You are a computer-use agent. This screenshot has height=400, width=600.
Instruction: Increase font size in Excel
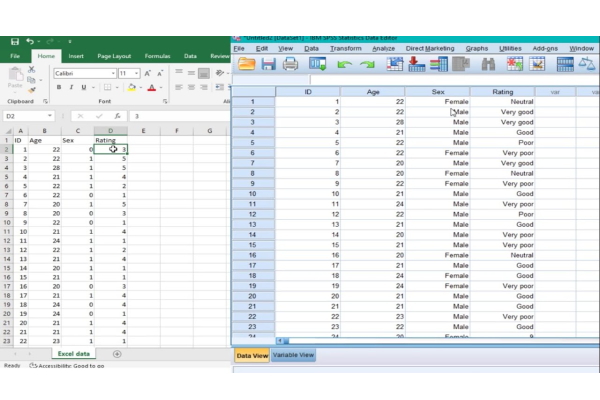(x=148, y=73)
